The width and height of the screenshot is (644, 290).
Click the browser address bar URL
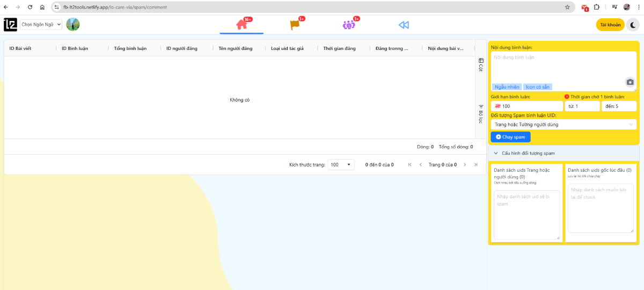115,8
